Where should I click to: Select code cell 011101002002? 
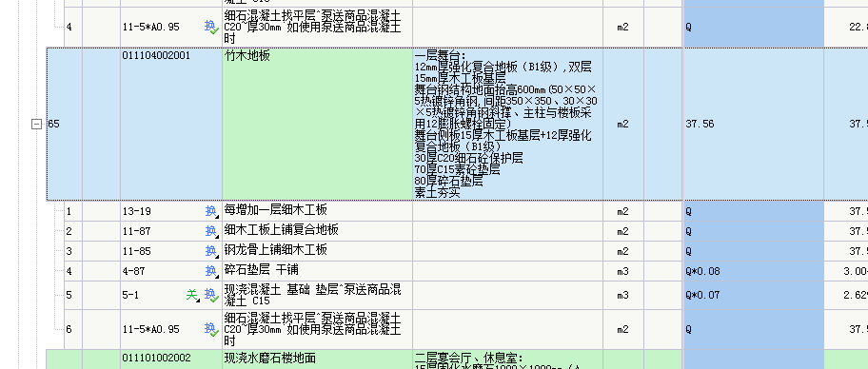[x=171, y=359]
